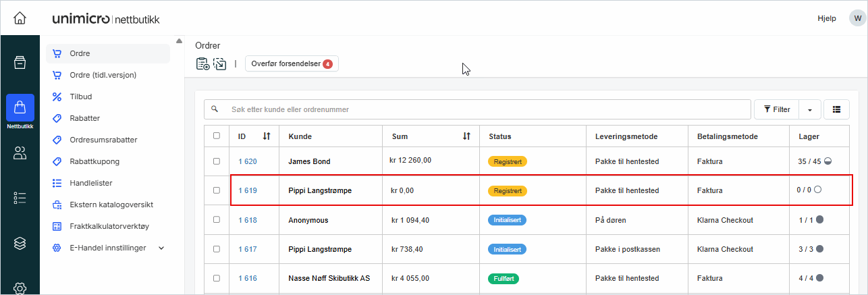Click the home icon in top-left corner
The width and height of the screenshot is (868, 295).
(20, 18)
